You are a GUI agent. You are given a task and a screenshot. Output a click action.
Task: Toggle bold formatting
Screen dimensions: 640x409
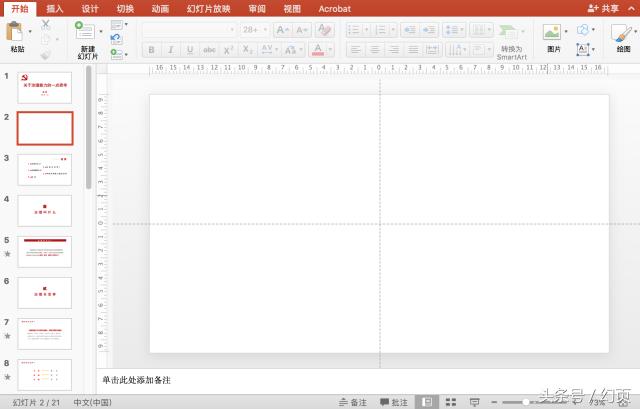click(150, 49)
